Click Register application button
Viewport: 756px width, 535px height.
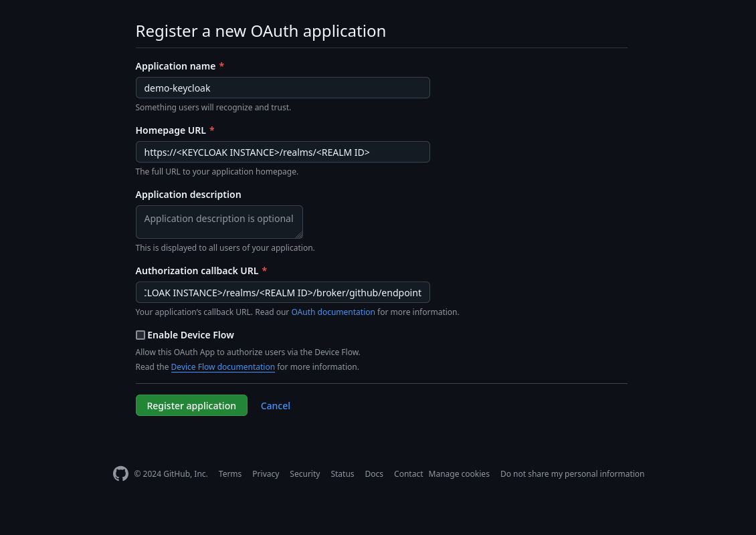191,405
